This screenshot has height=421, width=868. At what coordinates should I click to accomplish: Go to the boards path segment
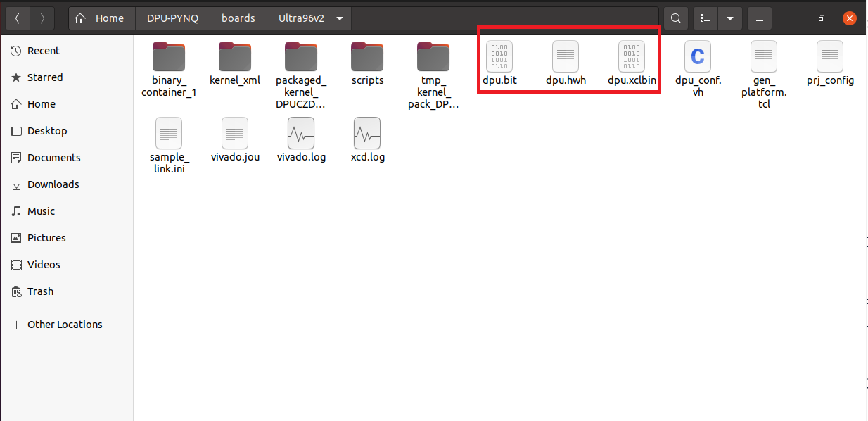pos(238,18)
